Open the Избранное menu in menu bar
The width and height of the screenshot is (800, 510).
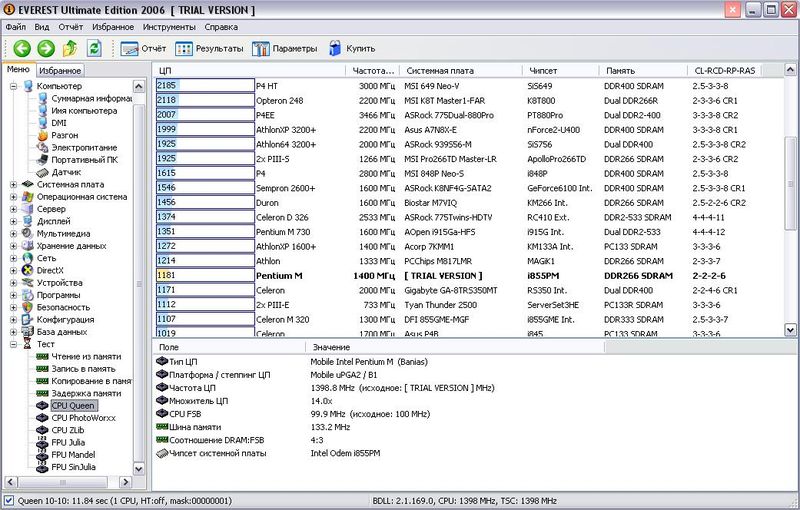pyautogui.click(x=113, y=27)
